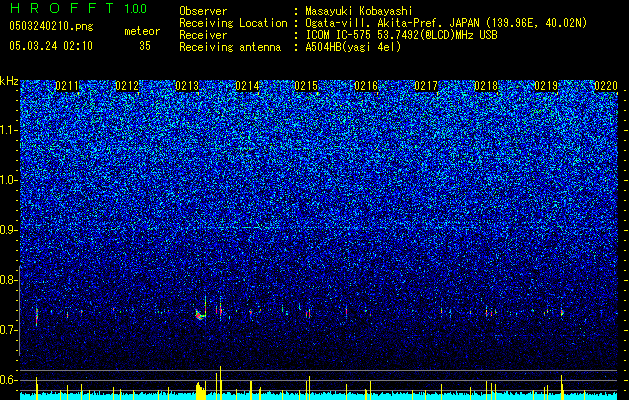Click the filename 0503240210.png
The height and width of the screenshot is (400, 629).
click(x=51, y=26)
